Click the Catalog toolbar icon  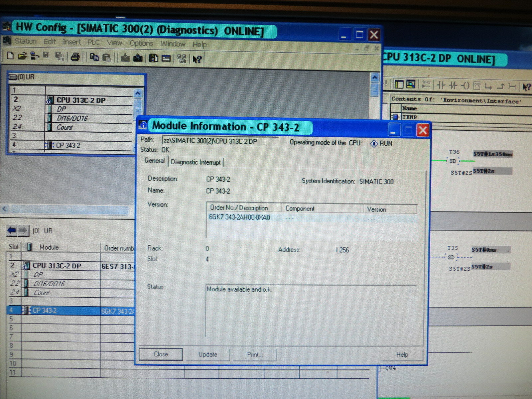tap(154, 59)
